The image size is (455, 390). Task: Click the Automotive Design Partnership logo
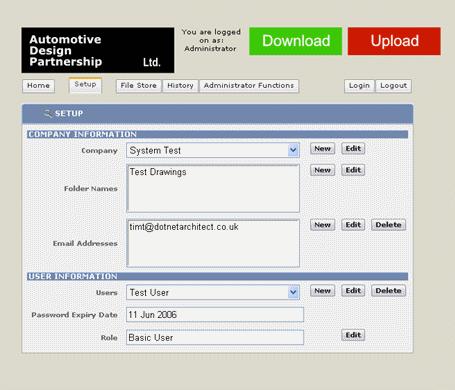point(98,50)
